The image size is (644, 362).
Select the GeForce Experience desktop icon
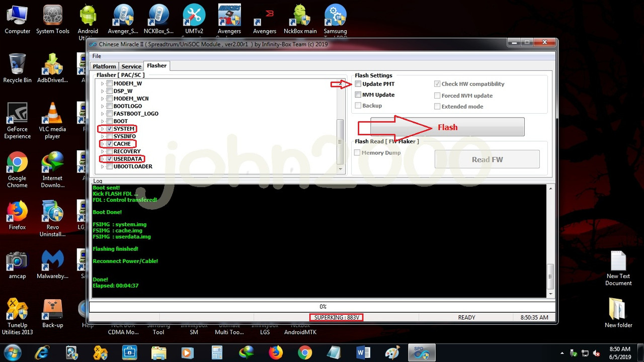pyautogui.click(x=18, y=121)
